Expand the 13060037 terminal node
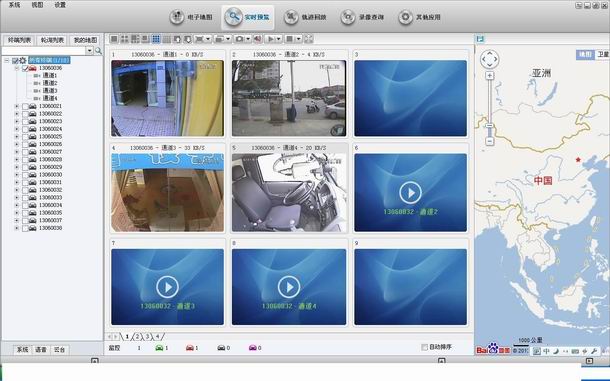Image resolution: width=610 pixels, height=381 pixels. [x=16, y=220]
